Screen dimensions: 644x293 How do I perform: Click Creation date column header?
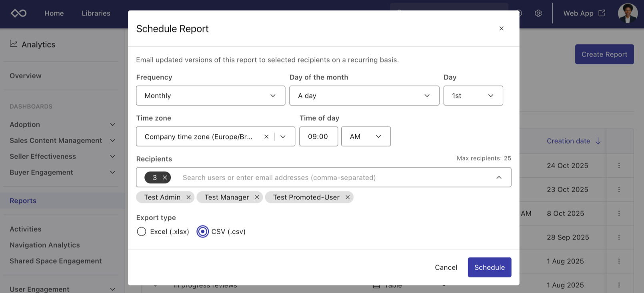coord(568,141)
